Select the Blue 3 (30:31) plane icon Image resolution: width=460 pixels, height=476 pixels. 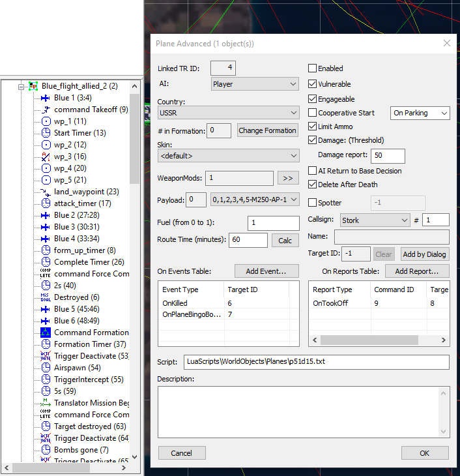pos(46,227)
